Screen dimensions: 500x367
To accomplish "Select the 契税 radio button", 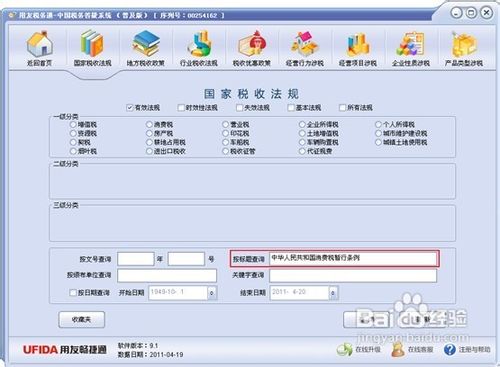I will pyautogui.click(x=73, y=142).
